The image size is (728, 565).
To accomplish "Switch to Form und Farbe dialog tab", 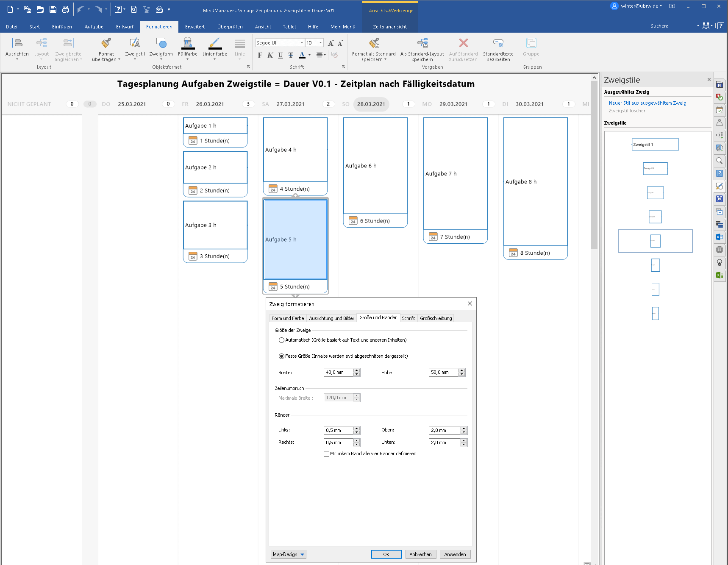I will tap(288, 318).
